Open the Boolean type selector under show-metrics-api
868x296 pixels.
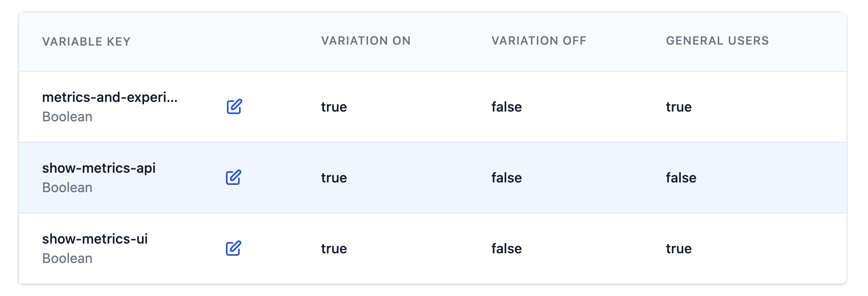pos(67,187)
